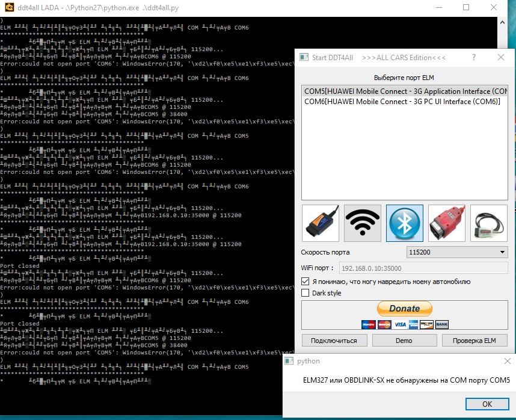Viewport: 516px width, 420px height.
Task: Maximize the ddt4all console window
Action: click(465, 8)
